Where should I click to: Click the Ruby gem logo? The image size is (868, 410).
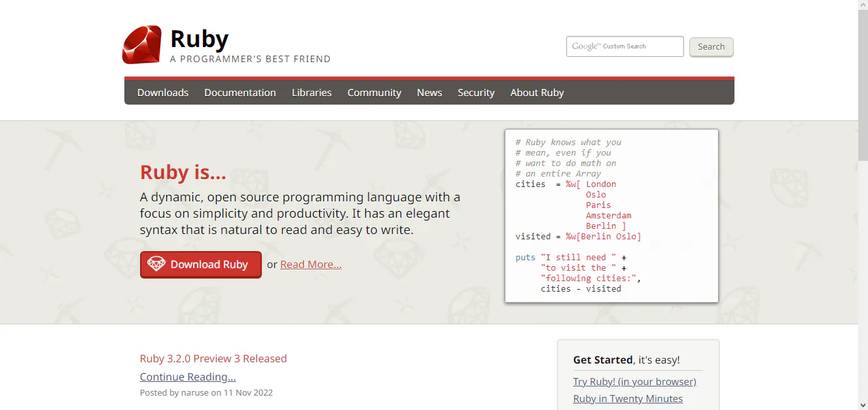(141, 44)
